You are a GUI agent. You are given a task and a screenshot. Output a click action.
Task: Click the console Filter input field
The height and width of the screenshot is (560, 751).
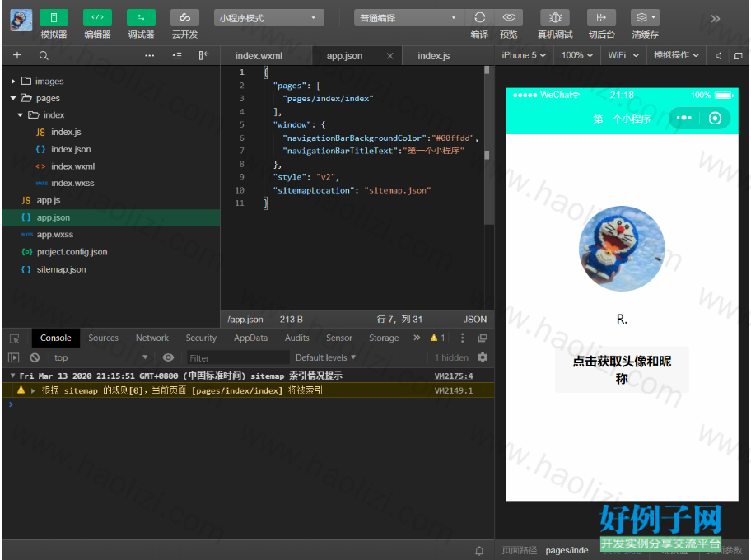(x=237, y=358)
